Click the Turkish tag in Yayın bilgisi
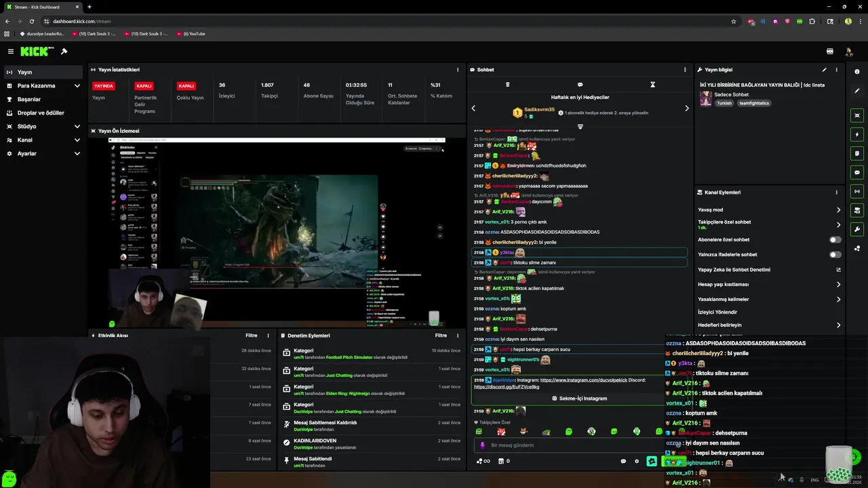 [x=724, y=104]
